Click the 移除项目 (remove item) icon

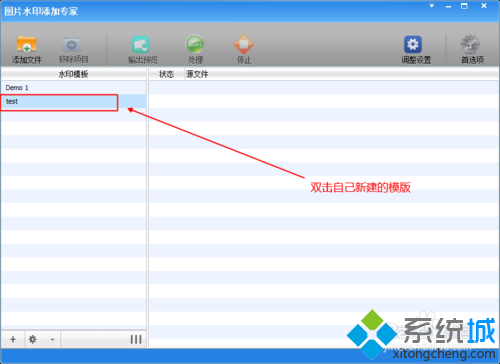pyautogui.click(x=72, y=44)
